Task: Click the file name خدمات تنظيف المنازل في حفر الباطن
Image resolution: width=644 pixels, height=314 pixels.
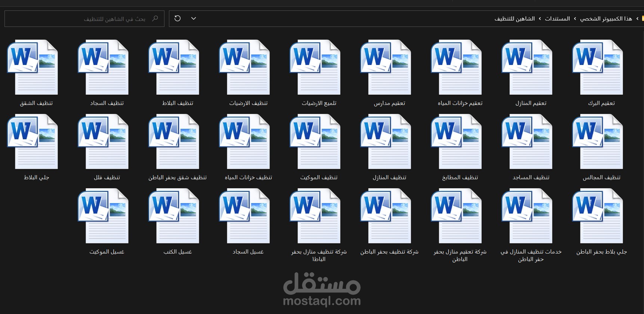Action: click(x=531, y=255)
